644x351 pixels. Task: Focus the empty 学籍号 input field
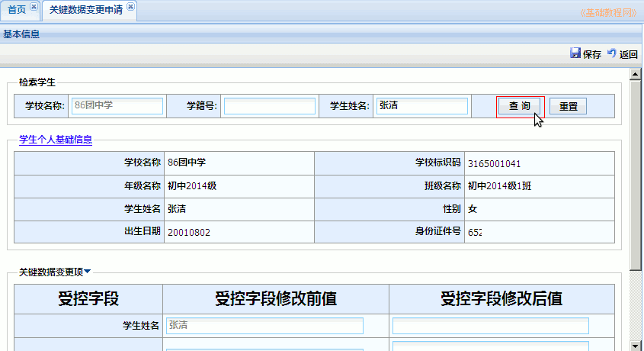(270, 105)
